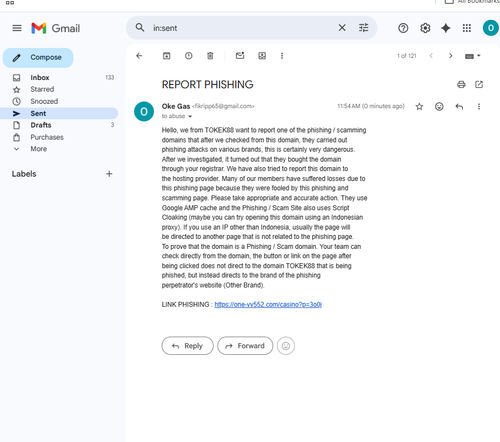Go back to Sent list arrow
Viewport: 500px width, 442px height.
pyautogui.click(x=139, y=56)
